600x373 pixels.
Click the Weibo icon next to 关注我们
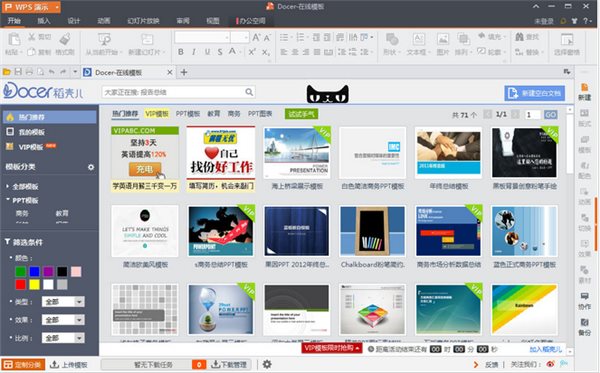point(551,364)
